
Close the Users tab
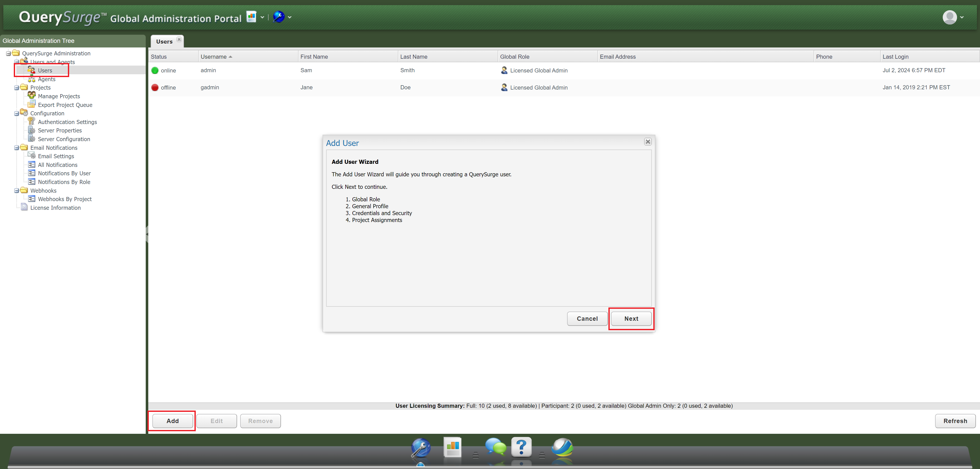(x=179, y=39)
